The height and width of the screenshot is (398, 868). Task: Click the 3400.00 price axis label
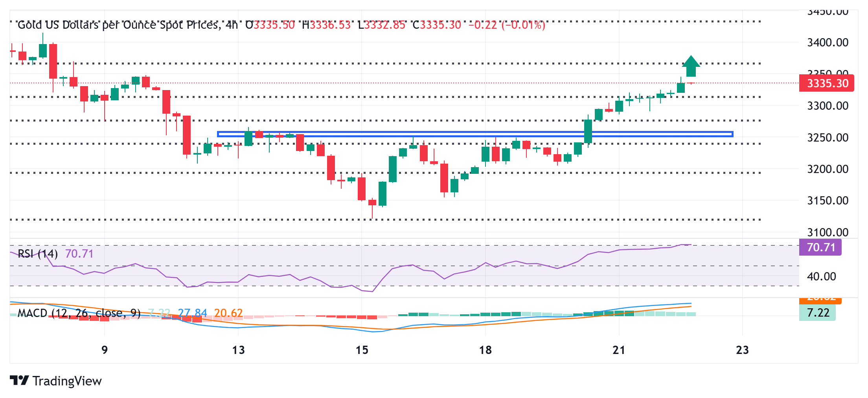pos(828,42)
